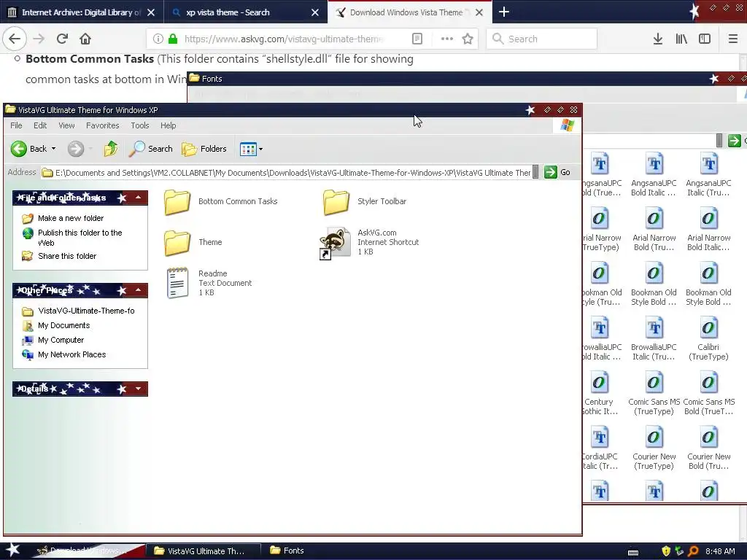Collapse the Other Places panel

pos(138,290)
